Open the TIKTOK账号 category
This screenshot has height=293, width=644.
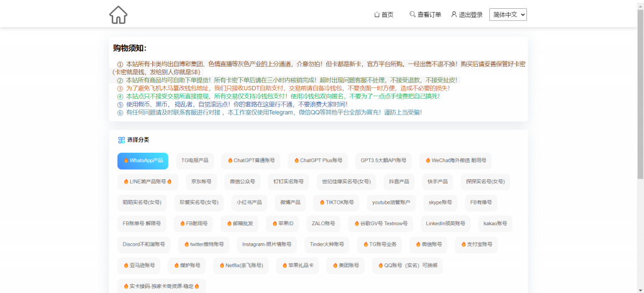[x=336, y=202]
